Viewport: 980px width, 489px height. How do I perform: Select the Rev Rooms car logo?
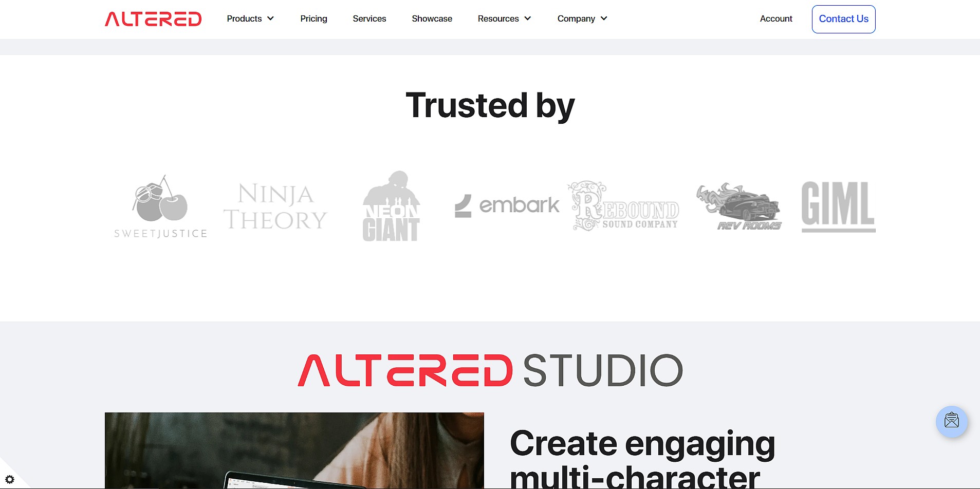tap(739, 206)
